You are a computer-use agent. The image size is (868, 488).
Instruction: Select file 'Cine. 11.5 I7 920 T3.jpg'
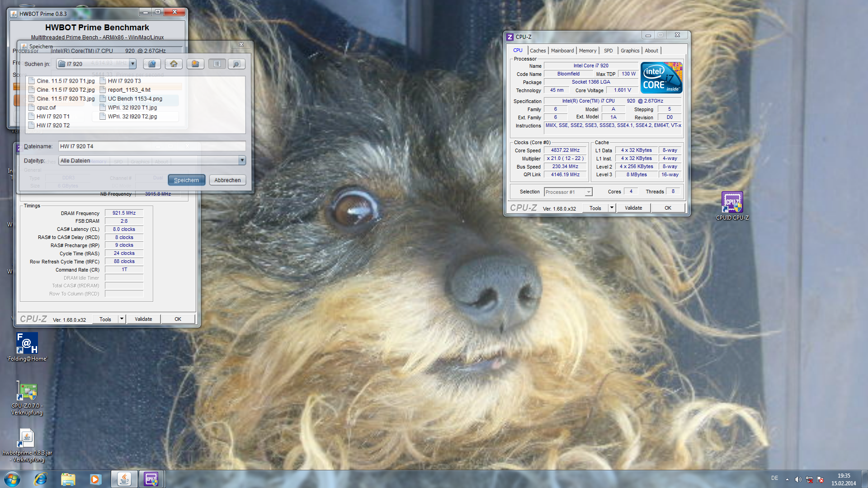pyautogui.click(x=61, y=99)
